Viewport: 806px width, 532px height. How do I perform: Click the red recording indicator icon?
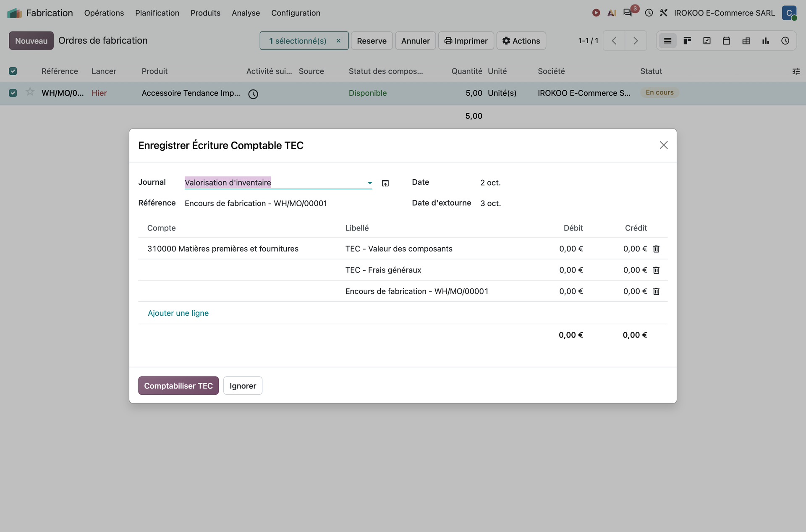(x=596, y=13)
